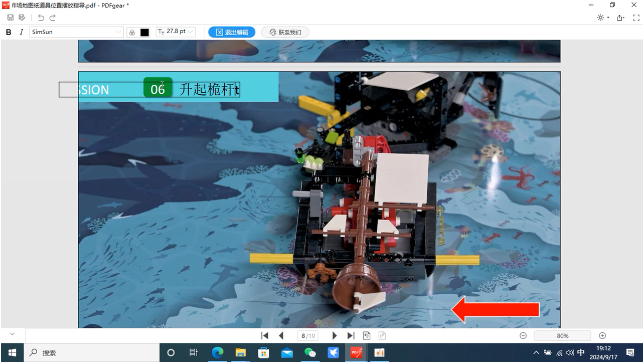The image size is (644, 362).
Task: Open the Share icon at top right
Action: click(620, 17)
